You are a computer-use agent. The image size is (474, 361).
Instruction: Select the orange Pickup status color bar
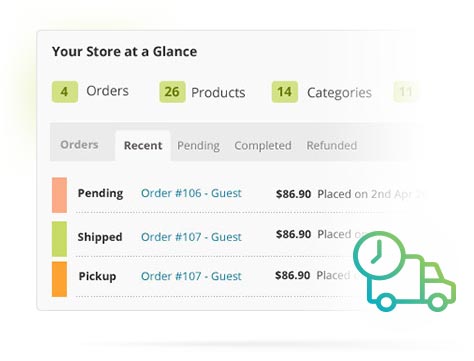59,279
